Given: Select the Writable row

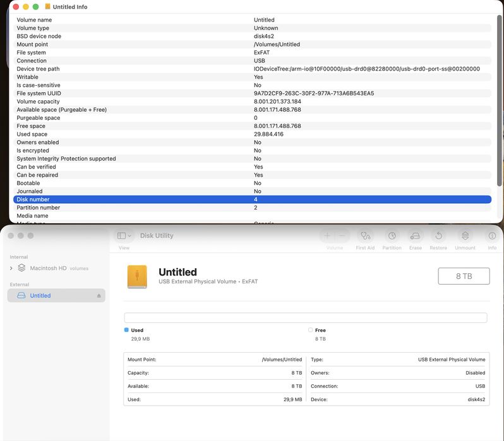Looking at the screenshot, I should 253,77.
